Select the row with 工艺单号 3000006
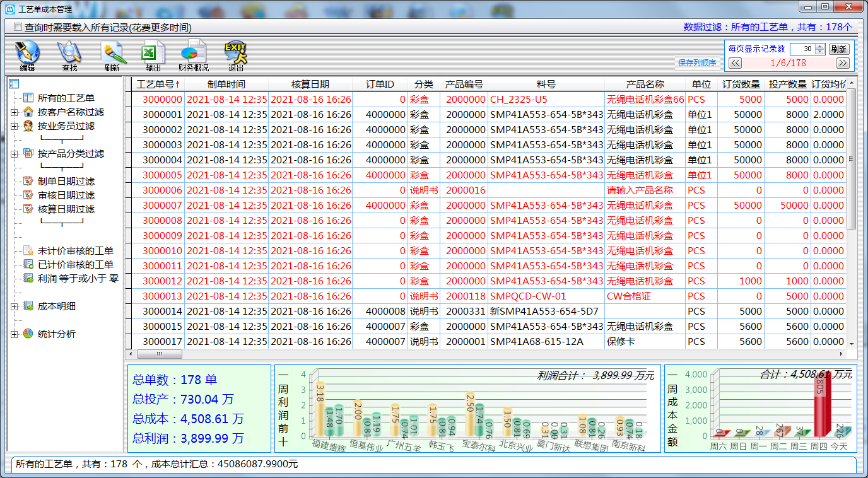Image resolution: width=868 pixels, height=478 pixels. click(x=489, y=190)
